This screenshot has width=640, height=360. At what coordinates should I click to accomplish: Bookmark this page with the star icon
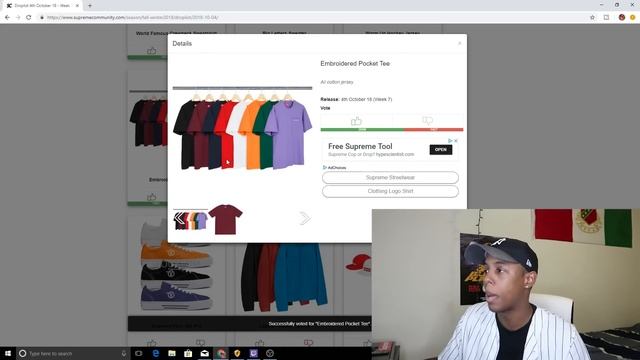[592, 18]
